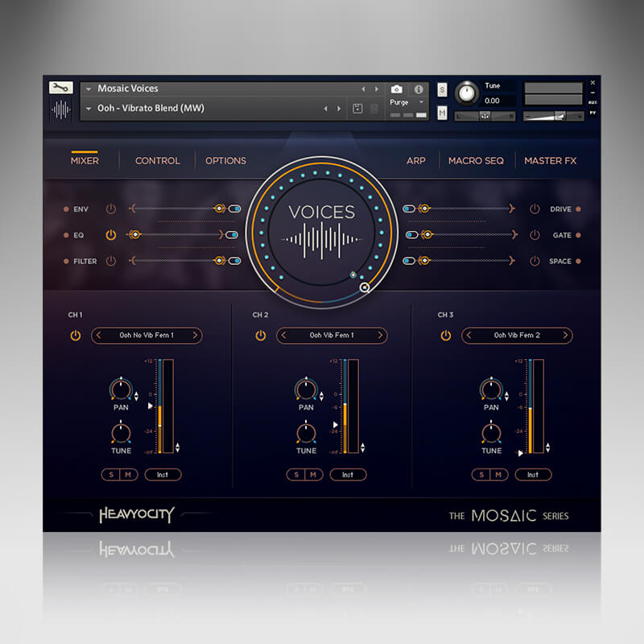
Task: Open the instrument info icon
Action: pyautogui.click(x=419, y=89)
